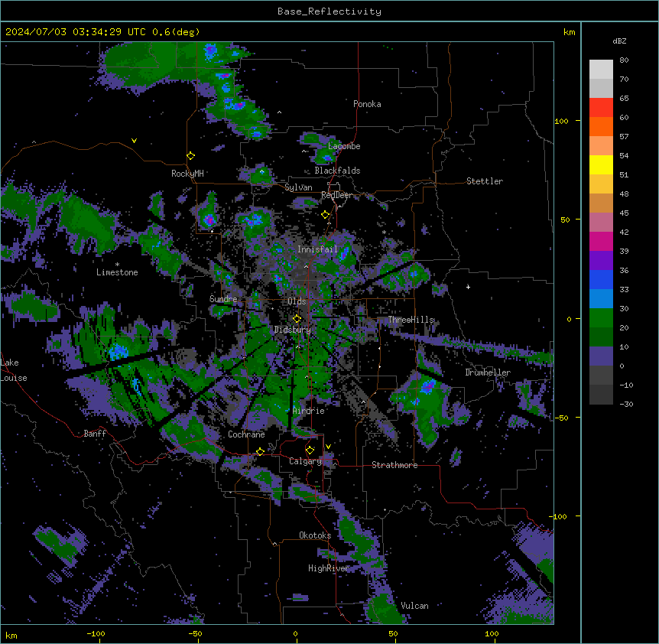Click the Lake Louise map label
The height and width of the screenshot is (644, 659).
point(14,370)
